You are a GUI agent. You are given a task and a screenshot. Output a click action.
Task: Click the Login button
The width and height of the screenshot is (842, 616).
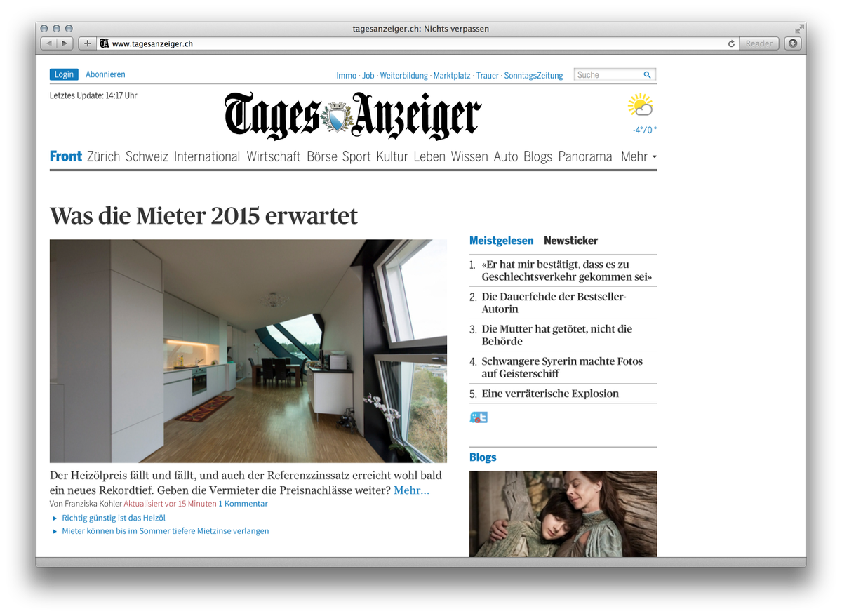(64, 74)
